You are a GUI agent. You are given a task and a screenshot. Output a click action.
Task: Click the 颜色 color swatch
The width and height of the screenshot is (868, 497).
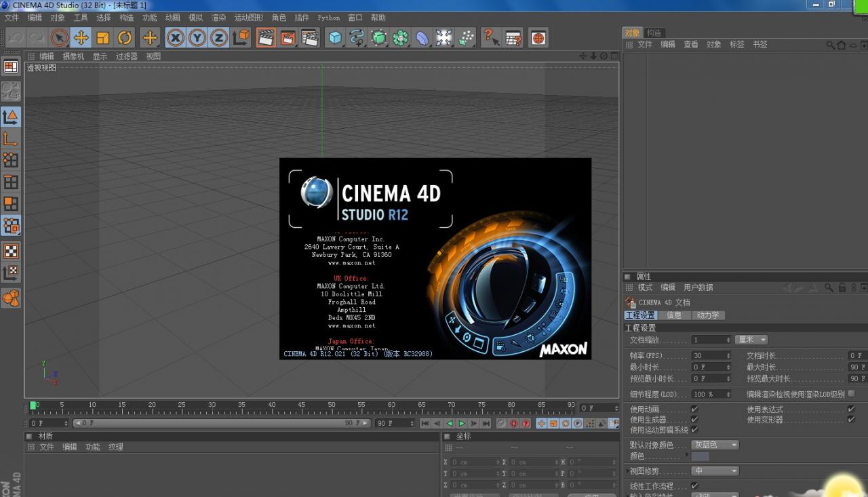click(x=700, y=456)
